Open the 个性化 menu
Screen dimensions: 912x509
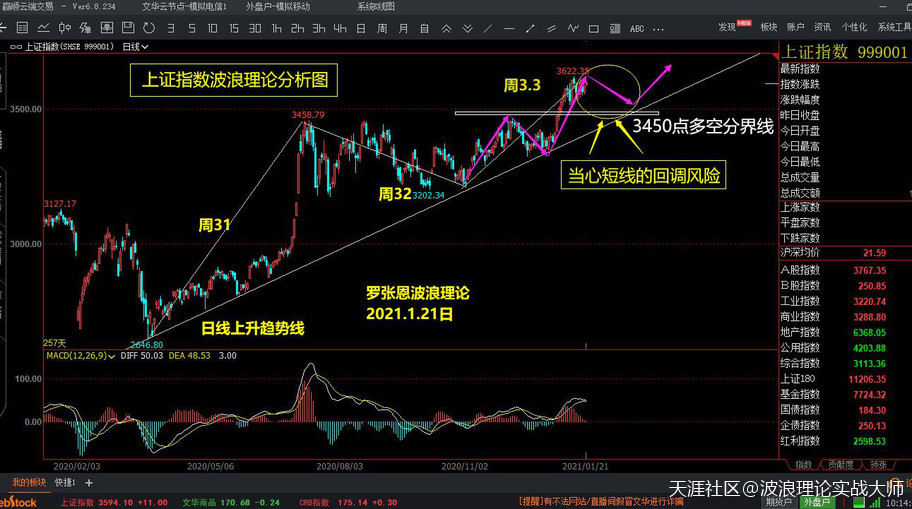(x=854, y=27)
